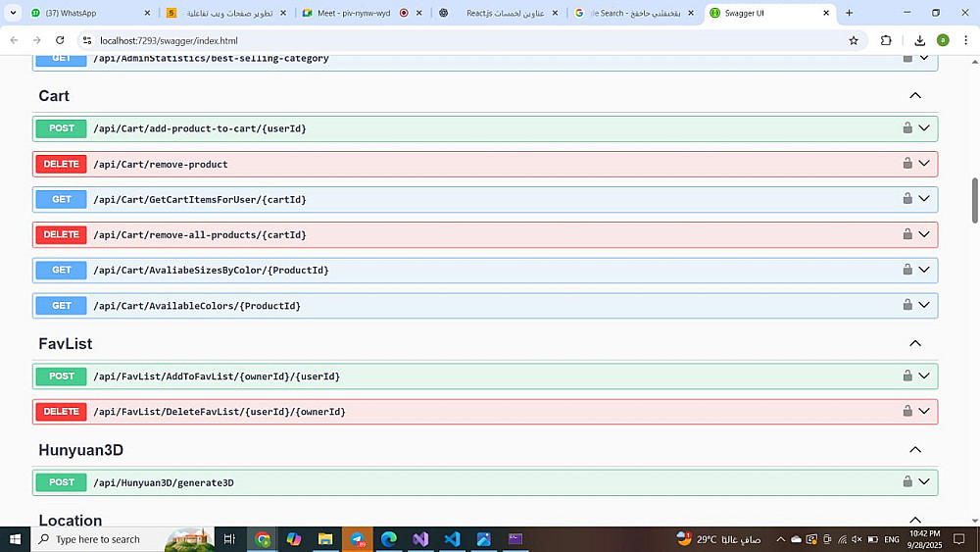Switch to the Swagger UI tab
This screenshot has height=552, width=980.
point(770,13)
